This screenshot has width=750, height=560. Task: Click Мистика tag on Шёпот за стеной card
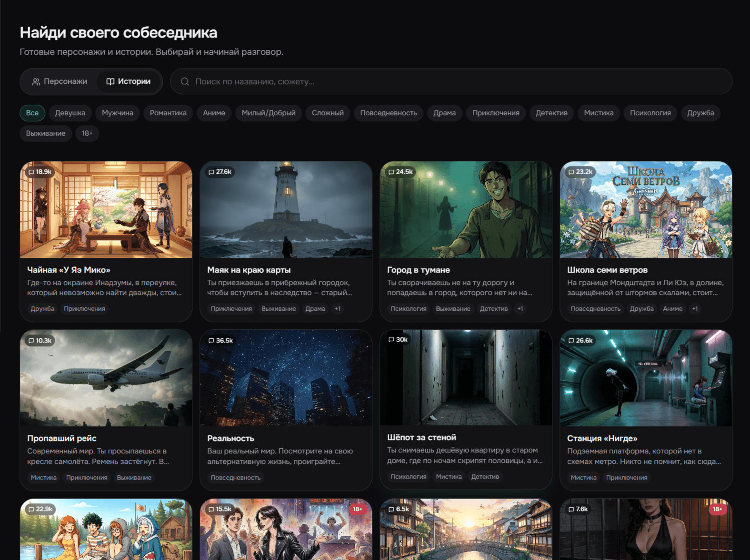[x=449, y=477]
